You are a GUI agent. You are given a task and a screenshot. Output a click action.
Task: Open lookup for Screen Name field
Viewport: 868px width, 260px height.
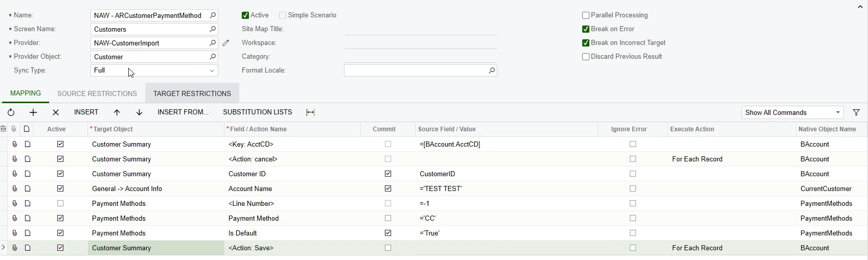[x=213, y=29]
